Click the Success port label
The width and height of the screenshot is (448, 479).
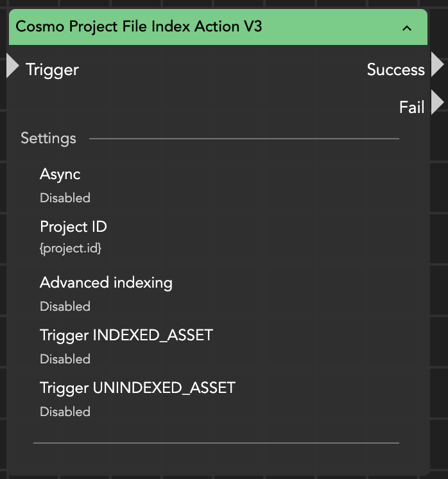pyautogui.click(x=395, y=69)
